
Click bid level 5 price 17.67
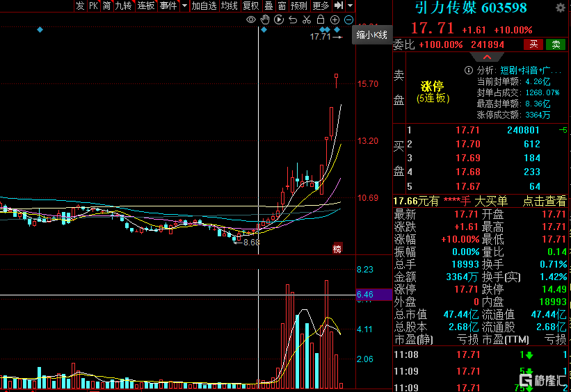pyautogui.click(x=467, y=186)
